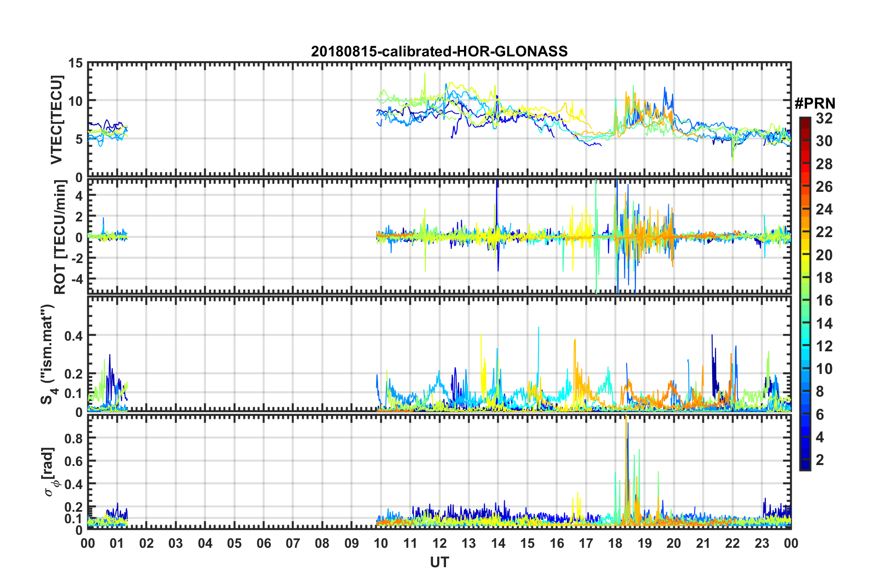This screenshot has height=588, width=879.
Task: Click colorbar tick label 28
Action: click(824, 164)
